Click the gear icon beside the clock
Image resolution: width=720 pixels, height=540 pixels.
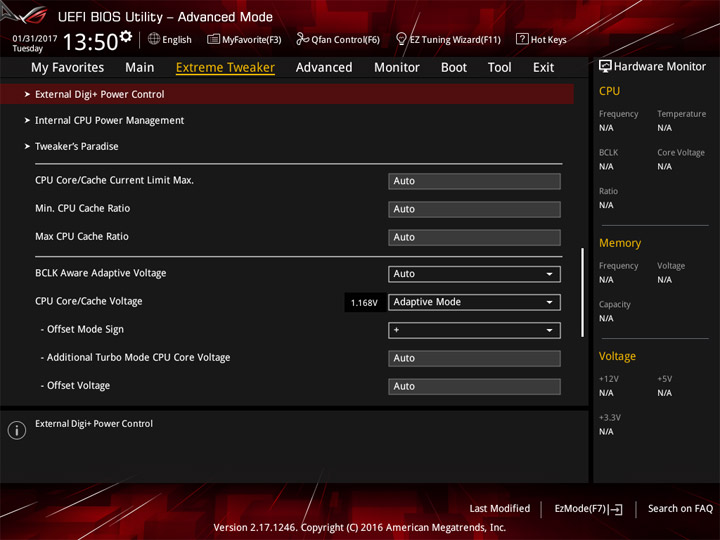(125, 36)
